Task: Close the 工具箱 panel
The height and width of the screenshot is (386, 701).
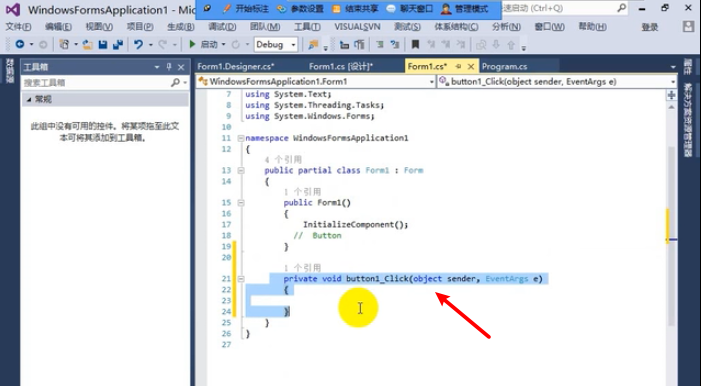Action: pos(181,67)
